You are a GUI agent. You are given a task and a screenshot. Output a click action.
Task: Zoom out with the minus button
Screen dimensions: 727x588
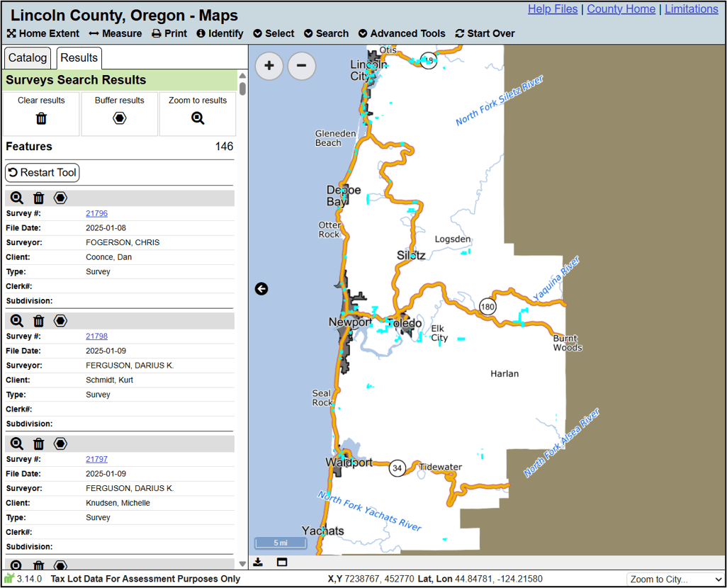pos(301,66)
